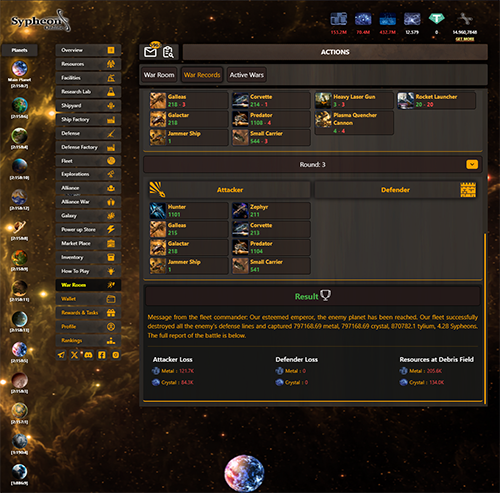The image size is (500, 493).
Task: Click the Planets button
Action: 20,50
